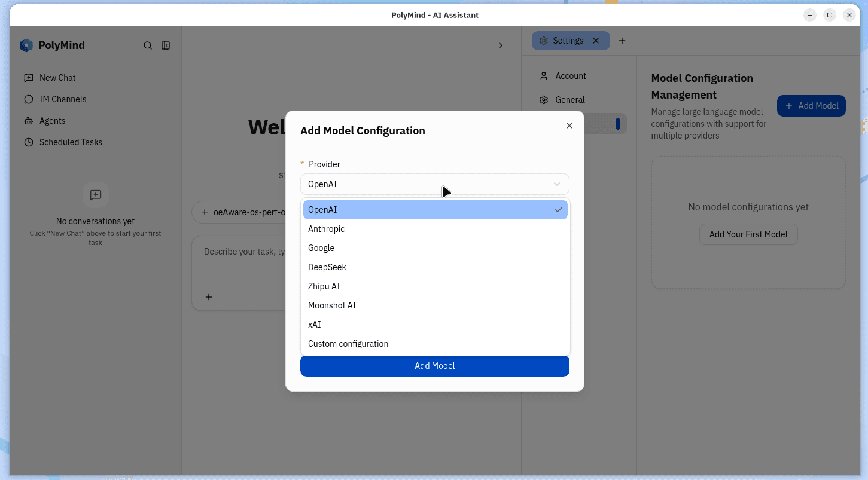Pick Zhipu AI from the provider list
The width and height of the screenshot is (868, 480).
pyautogui.click(x=435, y=286)
